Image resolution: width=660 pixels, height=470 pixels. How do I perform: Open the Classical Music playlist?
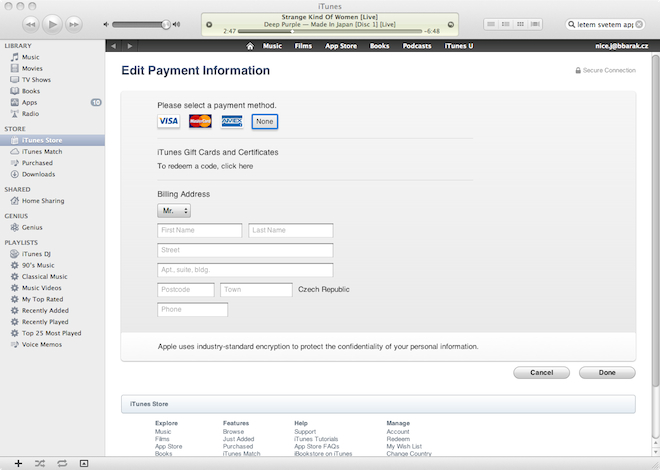click(x=52, y=276)
